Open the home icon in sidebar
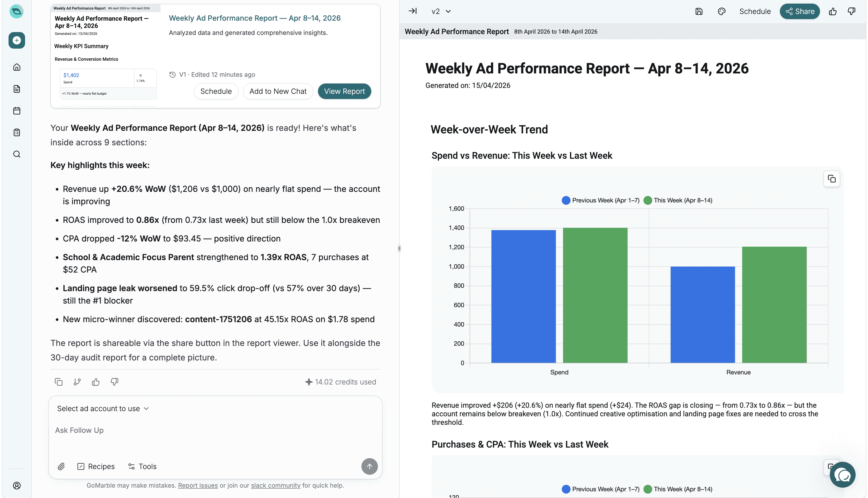This screenshot has height=498, width=868. pos(16,67)
